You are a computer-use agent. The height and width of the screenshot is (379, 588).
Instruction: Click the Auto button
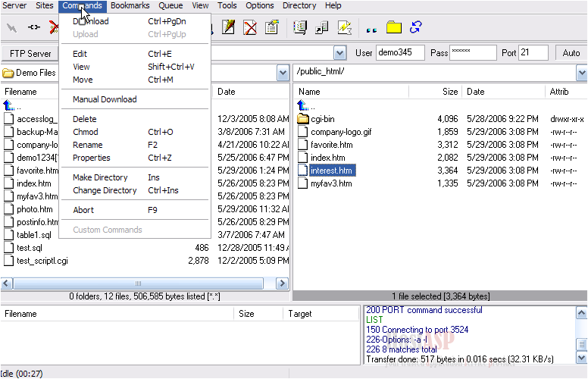click(x=571, y=53)
